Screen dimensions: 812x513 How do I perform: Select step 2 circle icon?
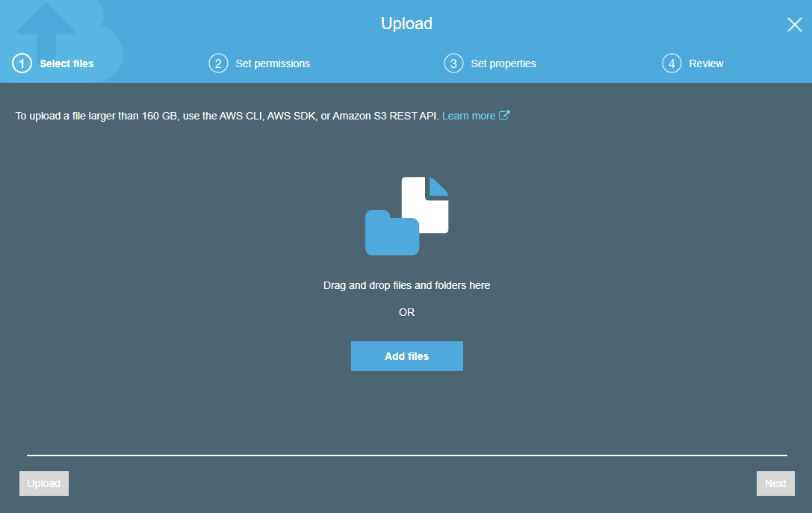click(218, 63)
